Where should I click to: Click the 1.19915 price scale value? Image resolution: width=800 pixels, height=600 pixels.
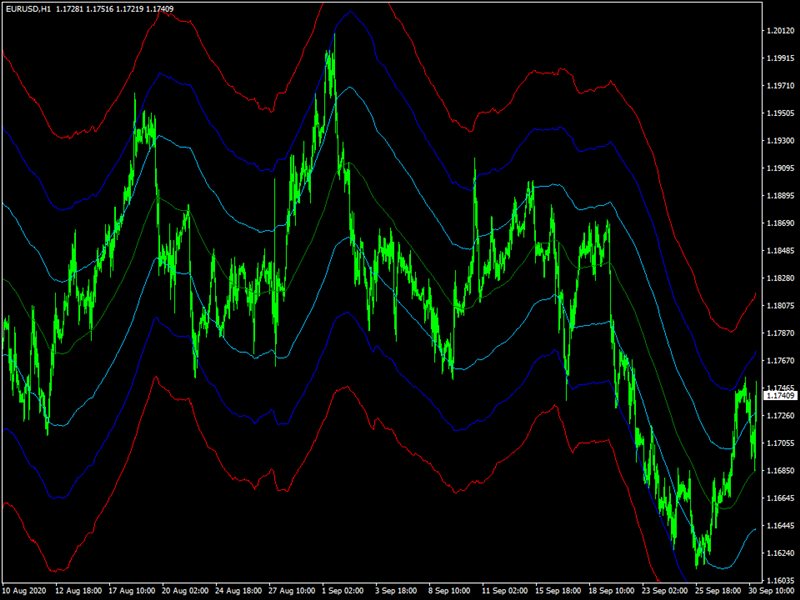(x=781, y=58)
